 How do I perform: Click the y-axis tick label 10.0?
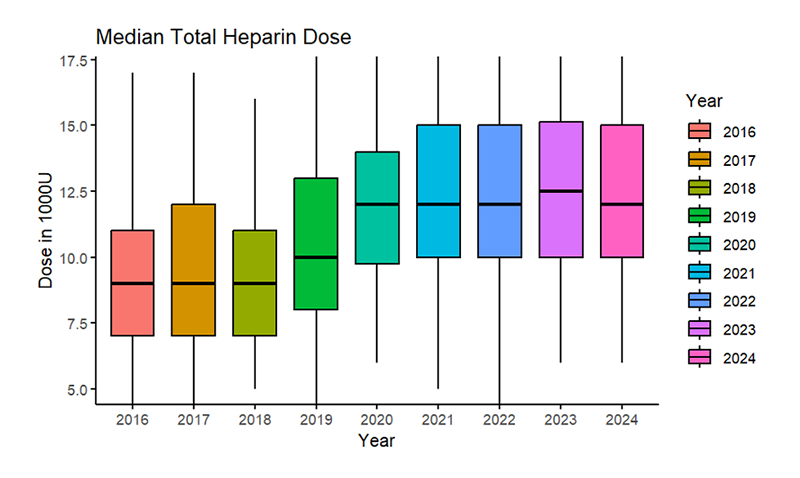[73, 258]
